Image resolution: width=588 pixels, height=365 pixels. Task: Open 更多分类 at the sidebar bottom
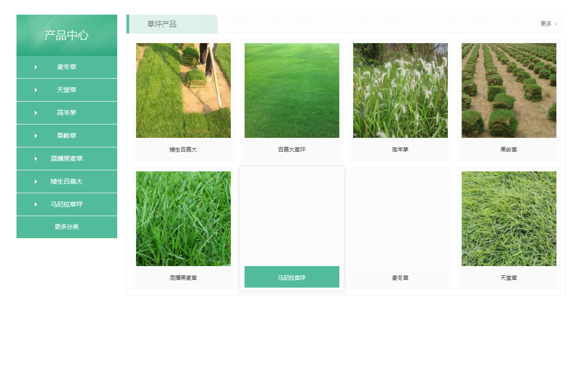[67, 227]
